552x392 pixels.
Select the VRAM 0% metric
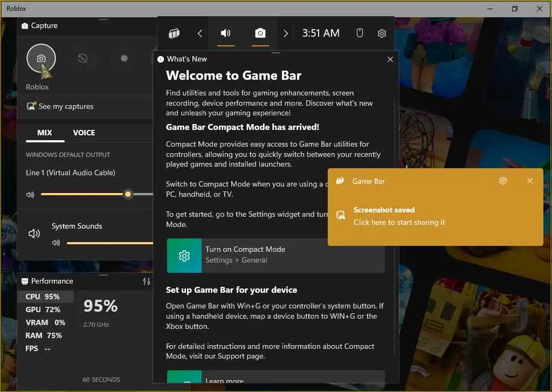click(x=45, y=322)
